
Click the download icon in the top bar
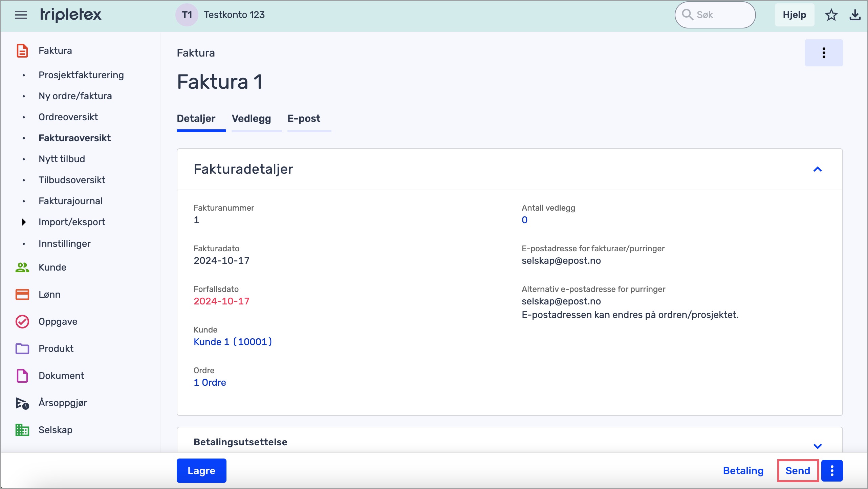point(855,15)
